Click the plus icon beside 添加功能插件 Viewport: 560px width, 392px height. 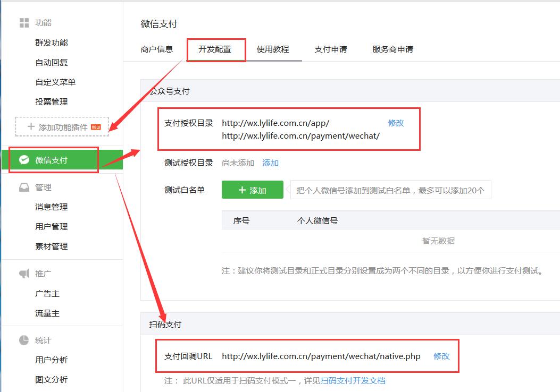tap(31, 126)
